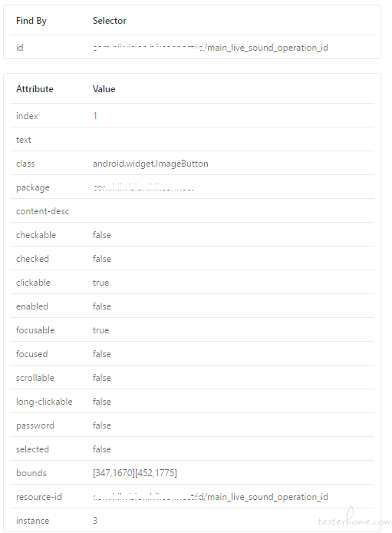The height and width of the screenshot is (533, 392).
Task: Select the 'scrollable' attribute label
Action: click(35, 378)
